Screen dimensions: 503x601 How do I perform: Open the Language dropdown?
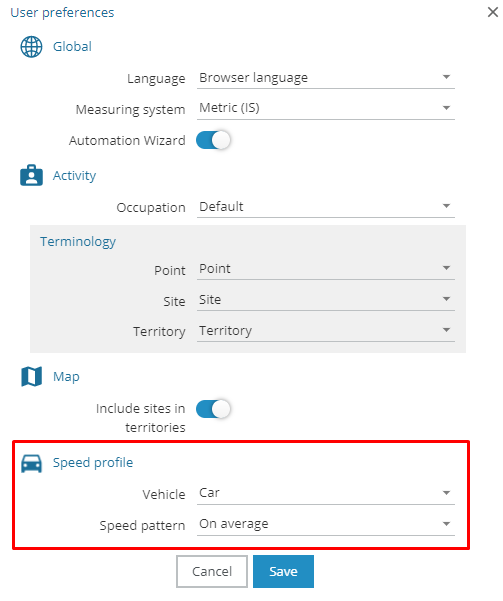pyautogui.click(x=326, y=78)
